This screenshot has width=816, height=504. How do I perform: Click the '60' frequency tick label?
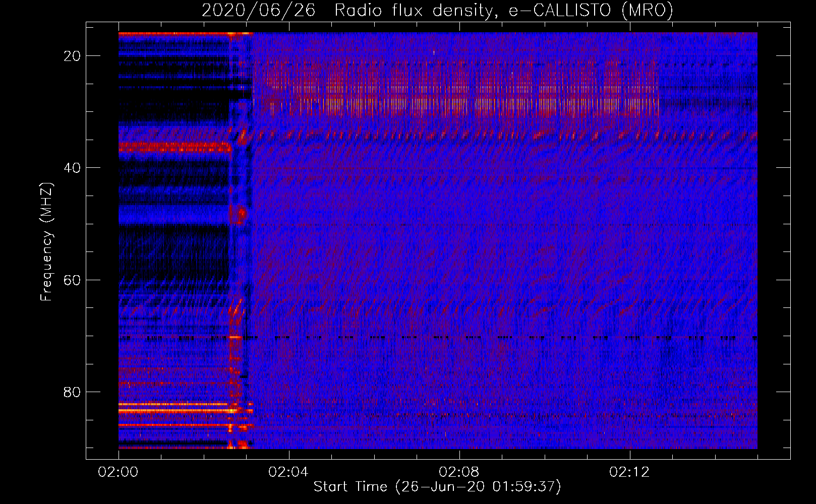(x=72, y=280)
